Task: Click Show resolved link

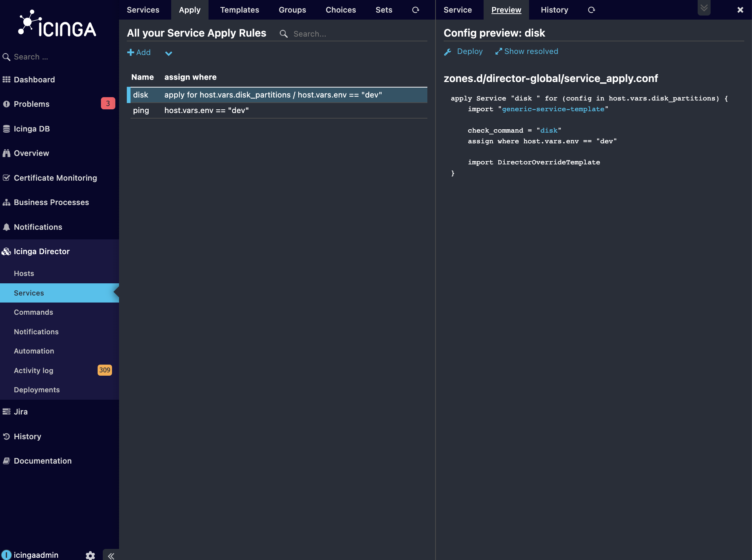Action: [526, 51]
